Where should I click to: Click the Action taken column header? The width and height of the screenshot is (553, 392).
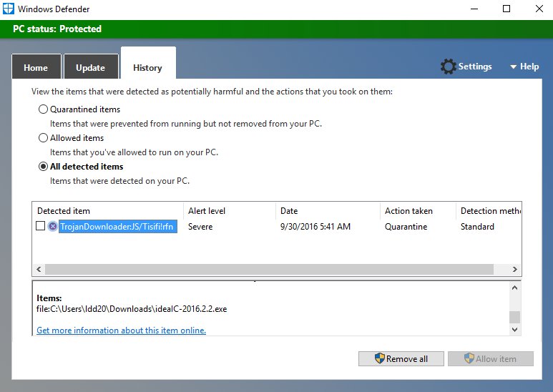pyautogui.click(x=419, y=211)
